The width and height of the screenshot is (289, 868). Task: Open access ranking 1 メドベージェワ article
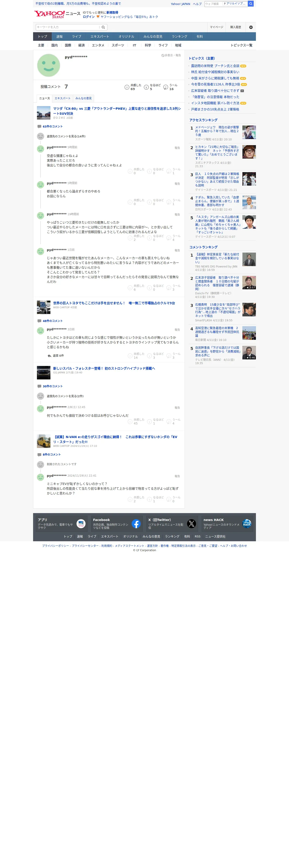[217, 131]
